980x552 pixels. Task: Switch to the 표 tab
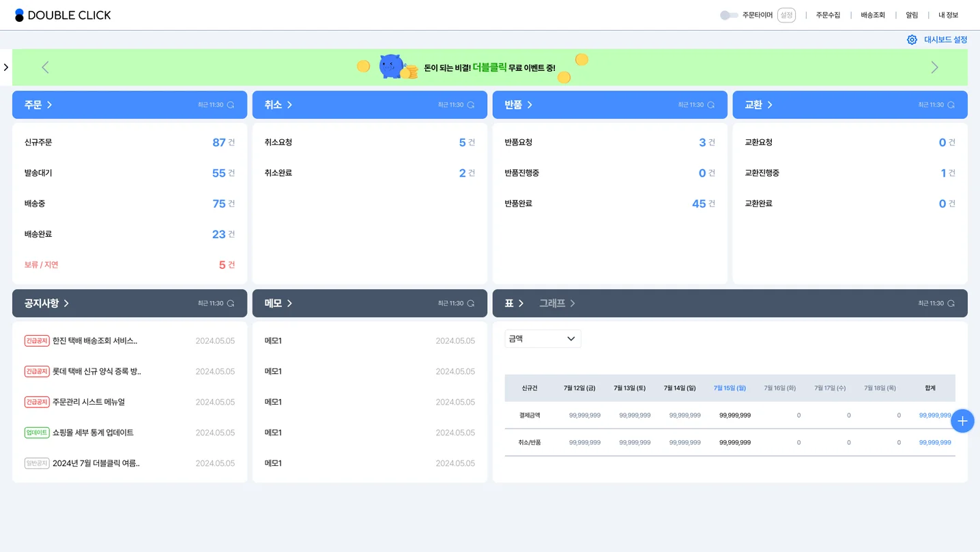(515, 304)
